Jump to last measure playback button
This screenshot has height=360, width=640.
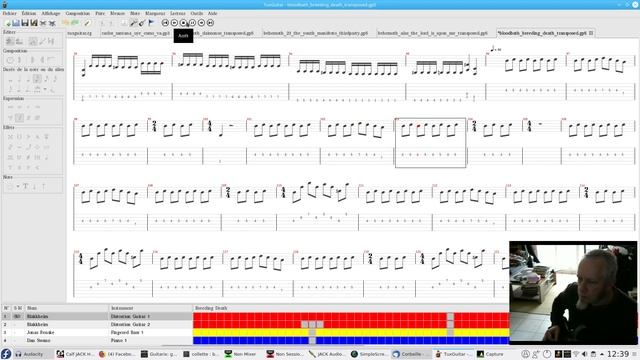(x=210, y=23)
